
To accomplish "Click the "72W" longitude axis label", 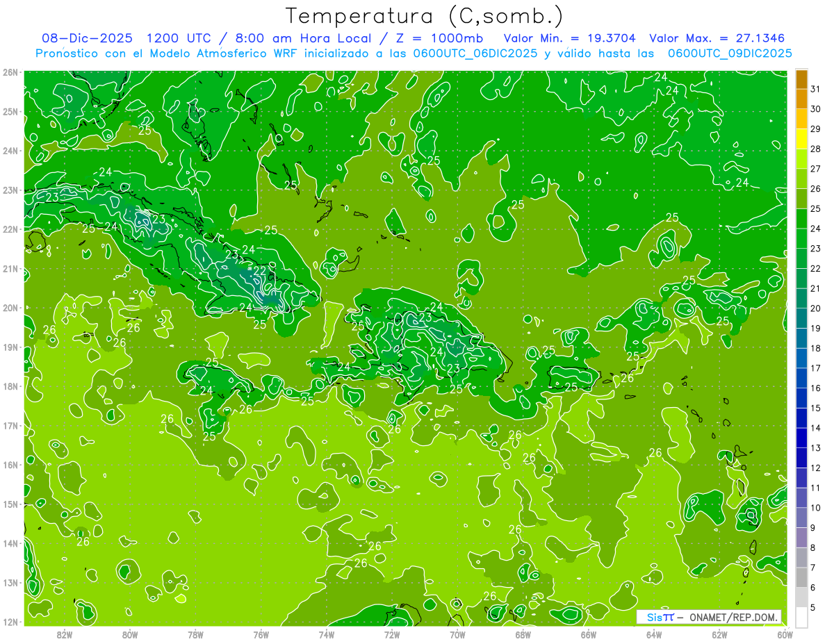I will click(x=392, y=634).
